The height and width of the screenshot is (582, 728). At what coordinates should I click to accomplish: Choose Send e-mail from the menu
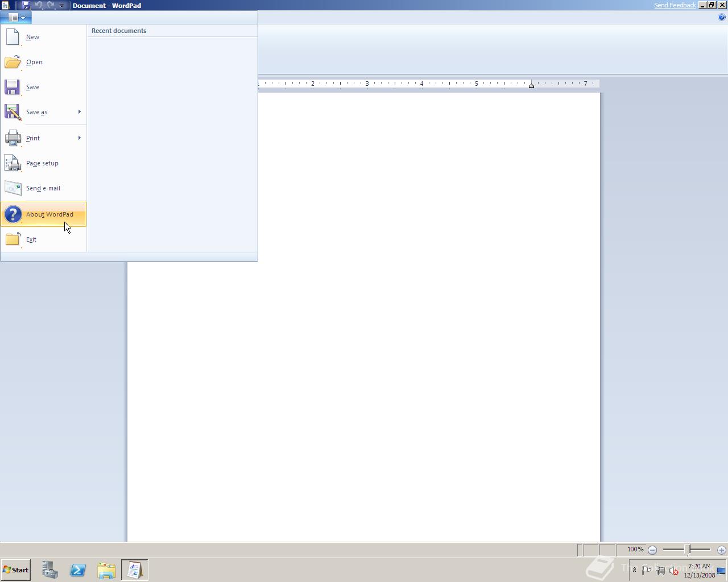click(43, 188)
